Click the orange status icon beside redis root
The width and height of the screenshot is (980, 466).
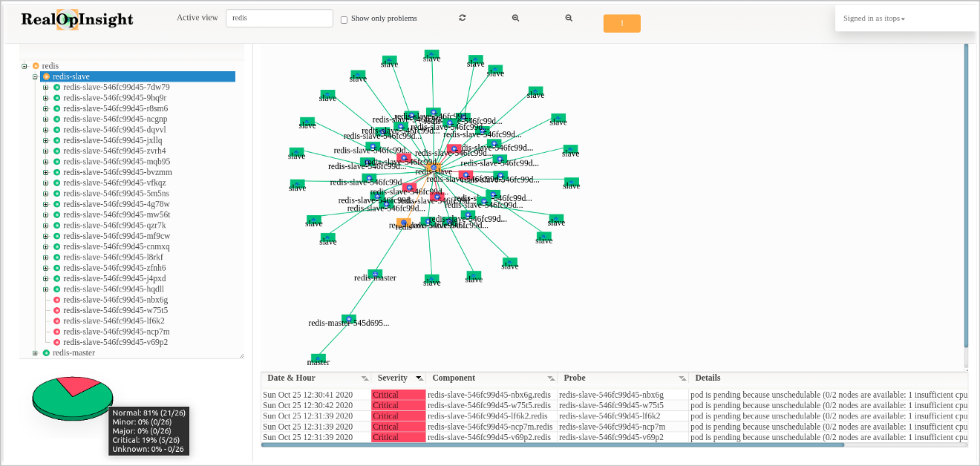(36, 66)
